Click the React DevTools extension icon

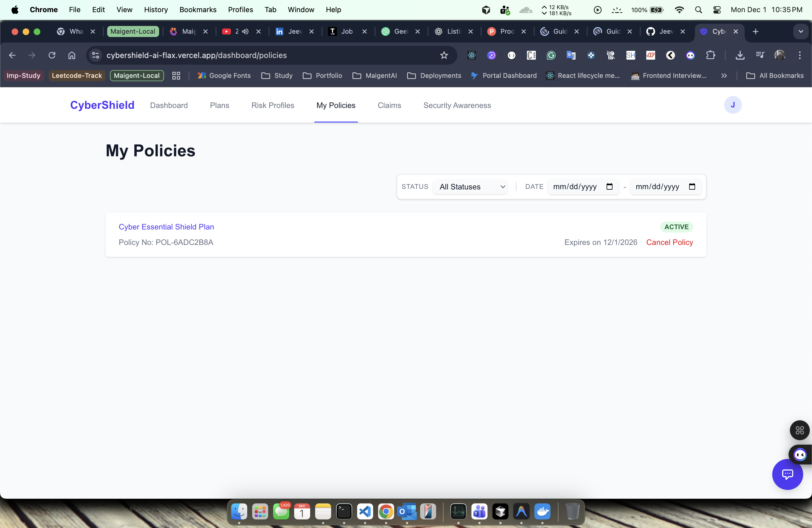click(471, 55)
